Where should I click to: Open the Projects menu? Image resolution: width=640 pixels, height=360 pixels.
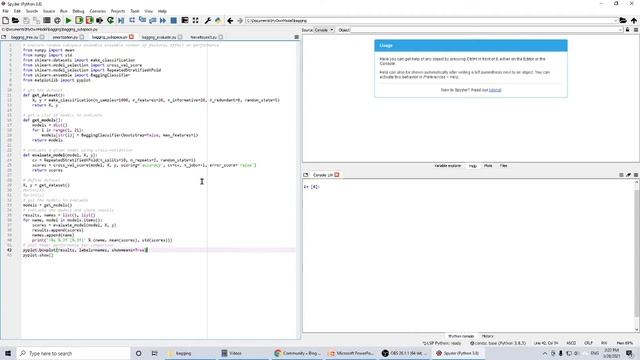click(118, 11)
